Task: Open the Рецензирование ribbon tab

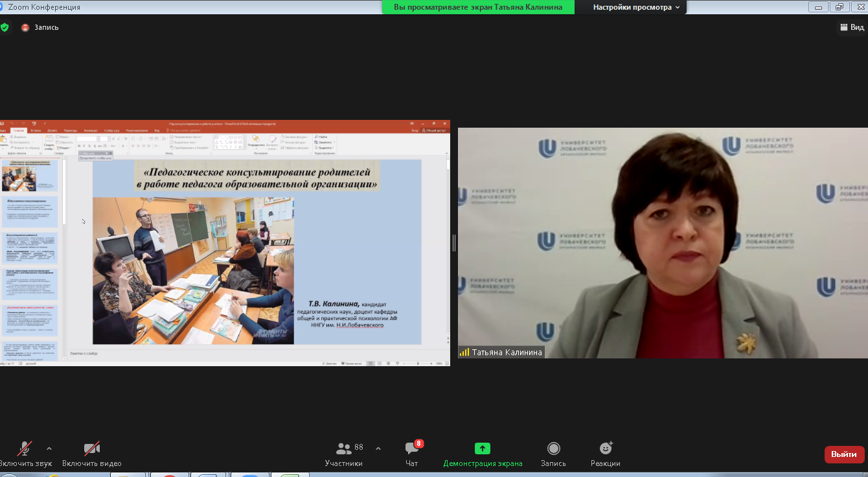Action: point(137,130)
